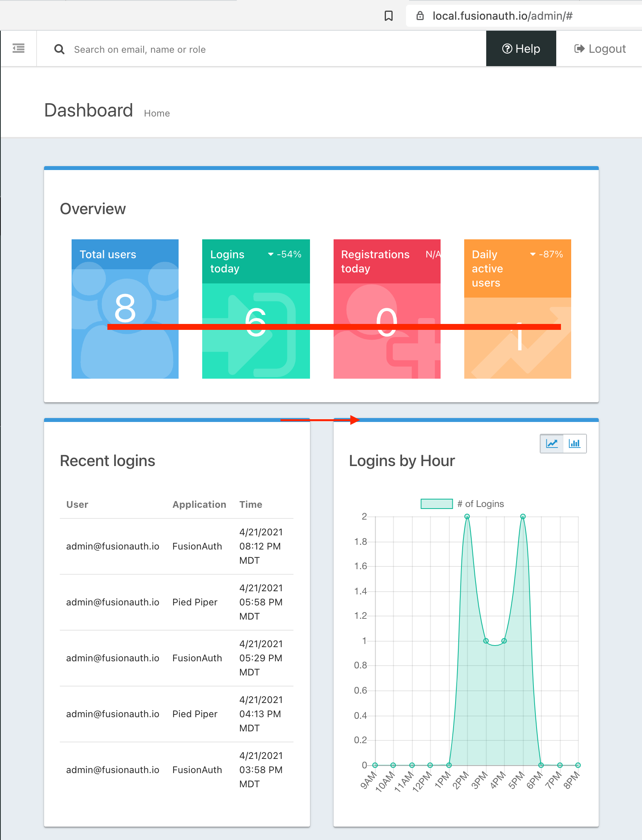Screen dimensions: 642x840
Task: Select the FusionAuth login at 05:29 PM
Action: point(177,658)
